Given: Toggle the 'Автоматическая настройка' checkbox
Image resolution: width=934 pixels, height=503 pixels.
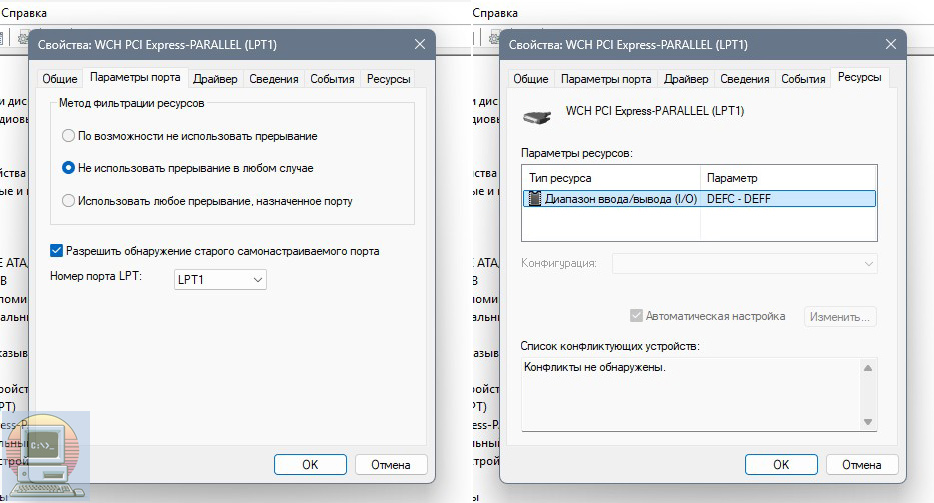Looking at the screenshot, I should 636,316.
